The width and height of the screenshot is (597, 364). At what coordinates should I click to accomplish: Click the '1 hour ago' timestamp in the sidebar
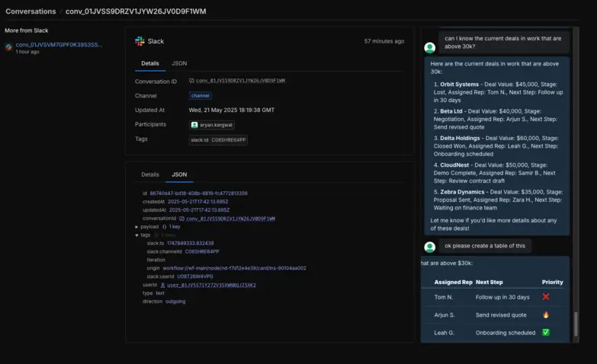[27, 52]
